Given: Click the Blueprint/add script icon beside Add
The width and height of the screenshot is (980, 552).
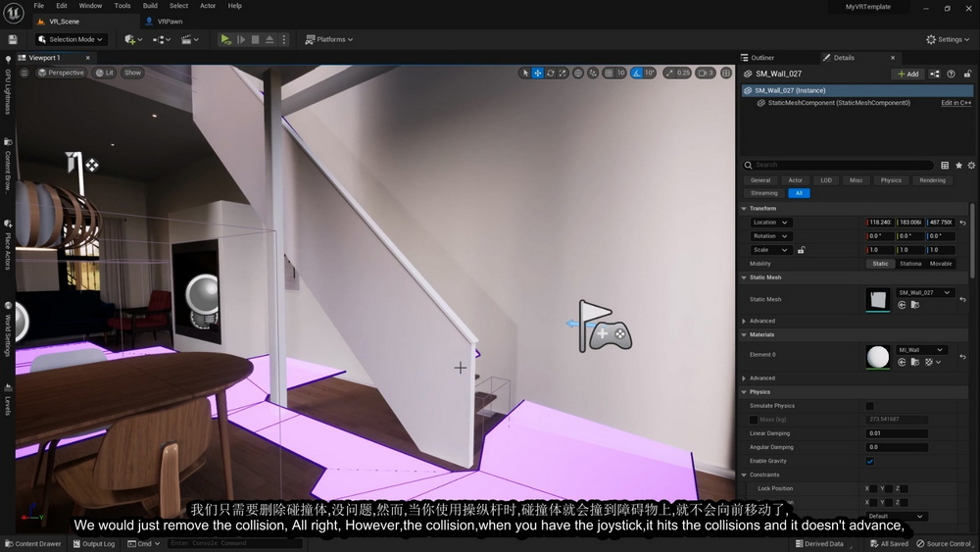Looking at the screenshot, I should (x=934, y=74).
